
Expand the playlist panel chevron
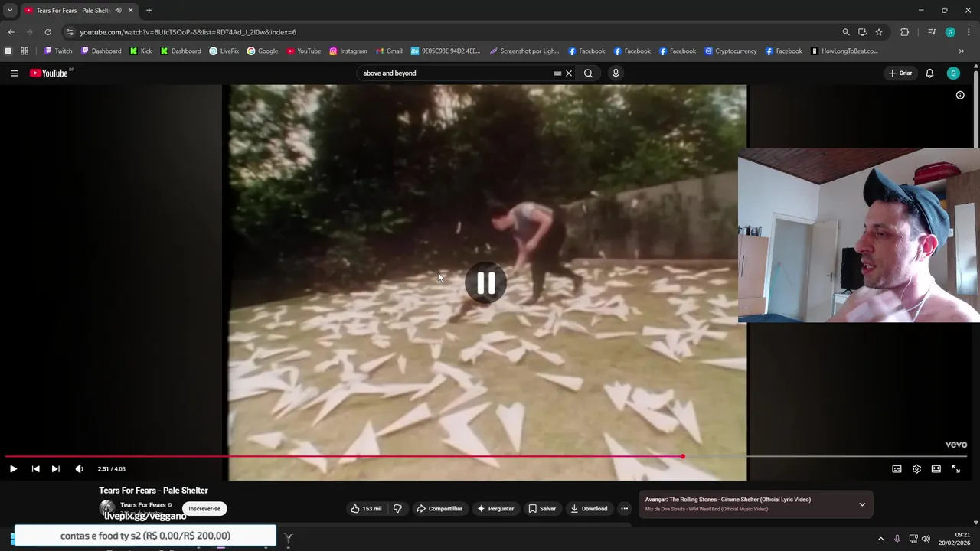tap(862, 504)
